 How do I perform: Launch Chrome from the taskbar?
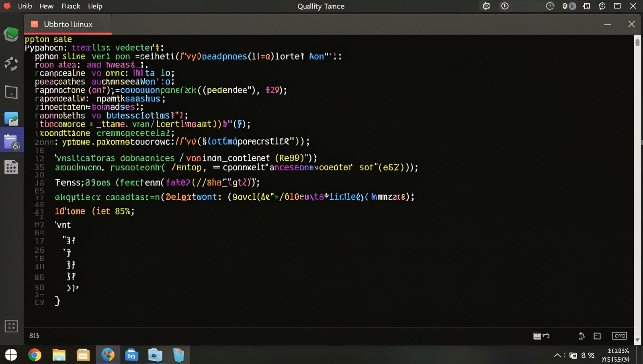click(x=35, y=355)
